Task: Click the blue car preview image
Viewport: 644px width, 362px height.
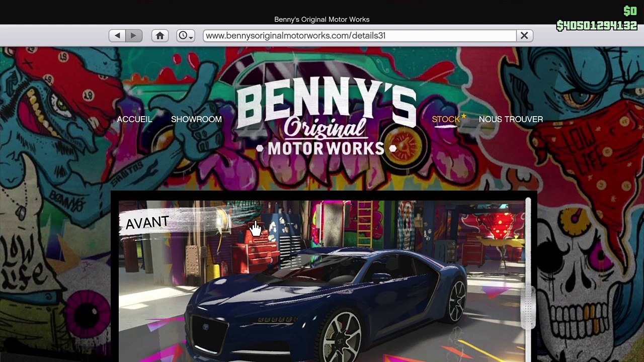Action: tap(322, 281)
